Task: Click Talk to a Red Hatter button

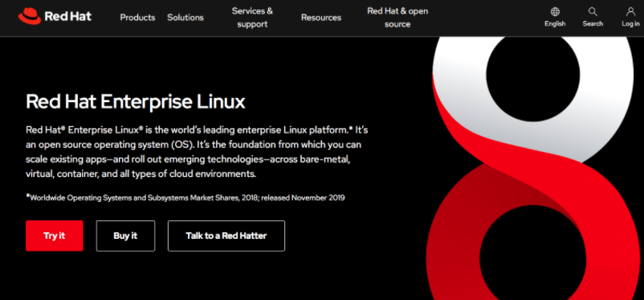Action: pyautogui.click(x=226, y=236)
